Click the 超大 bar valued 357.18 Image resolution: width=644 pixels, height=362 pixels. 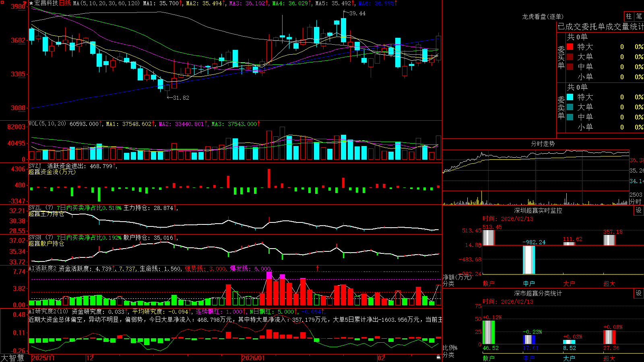click(x=609, y=240)
